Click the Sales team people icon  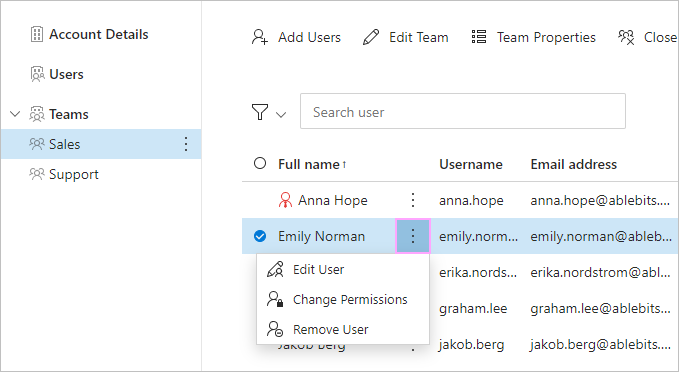click(x=37, y=144)
